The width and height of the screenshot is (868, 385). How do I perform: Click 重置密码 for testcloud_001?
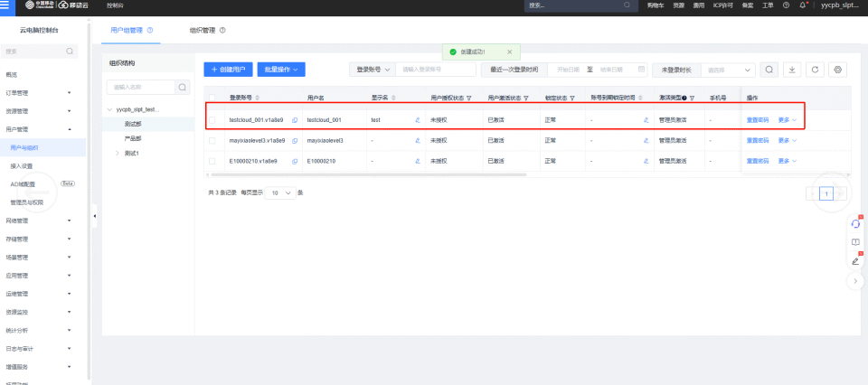[758, 120]
